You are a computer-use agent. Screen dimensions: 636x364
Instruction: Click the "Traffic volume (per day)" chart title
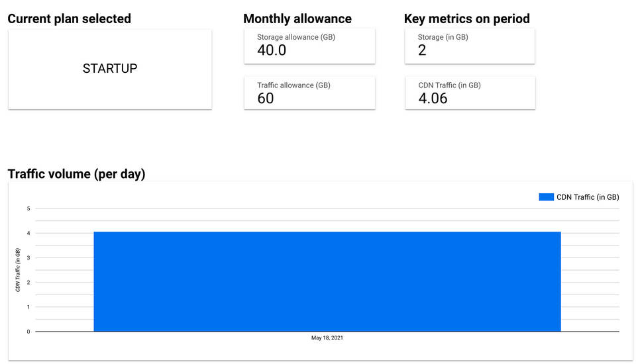coord(76,174)
